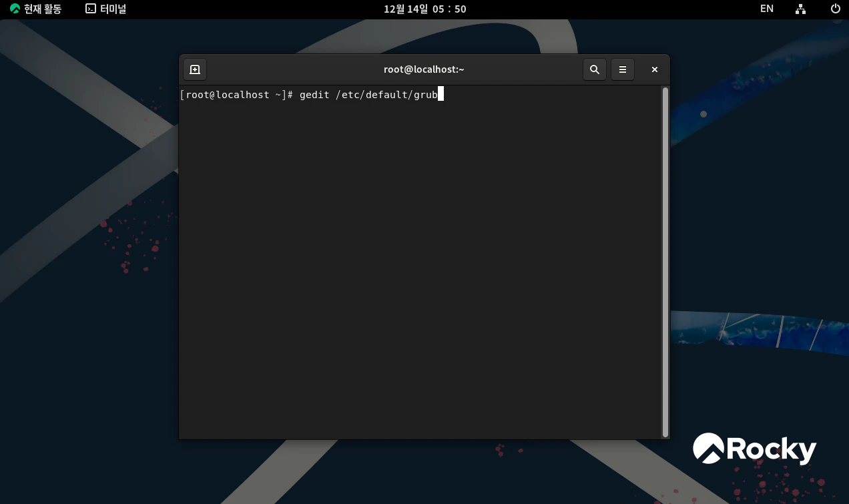Open the terminal hamburger menu
This screenshot has height=504, width=849.
pos(623,69)
